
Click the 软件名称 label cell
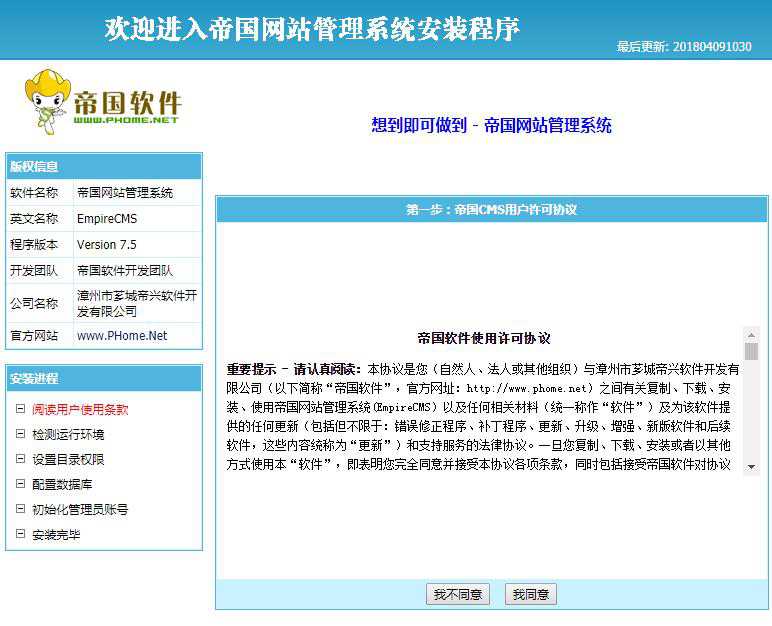[x=40, y=193]
